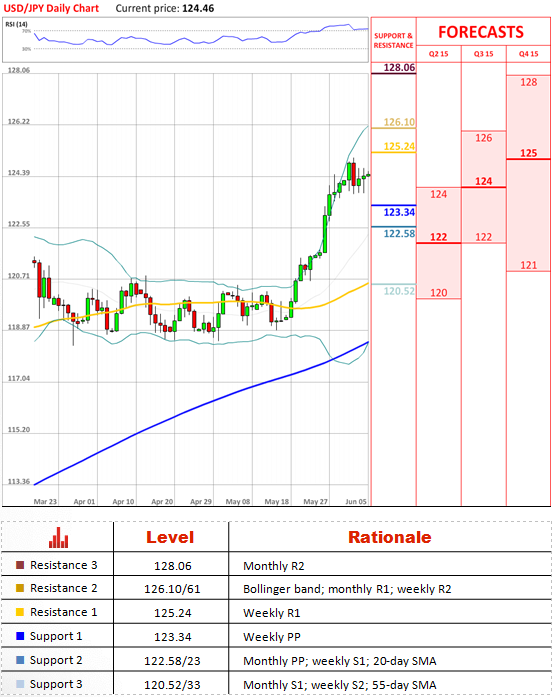Click the USD/JPY Daily Chart title
Image resolution: width=555 pixels, height=697 pixels.
point(51,8)
